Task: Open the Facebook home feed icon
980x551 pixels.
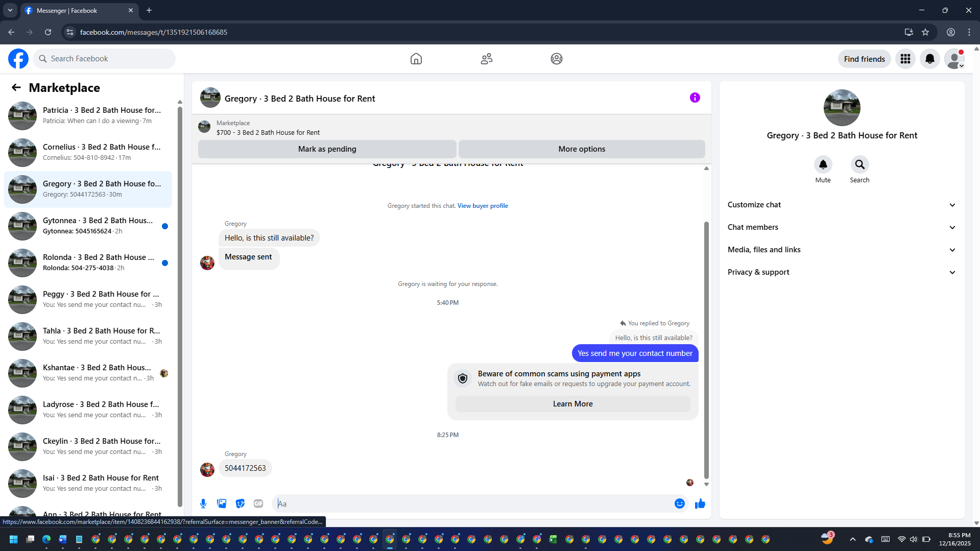Action: click(x=416, y=59)
